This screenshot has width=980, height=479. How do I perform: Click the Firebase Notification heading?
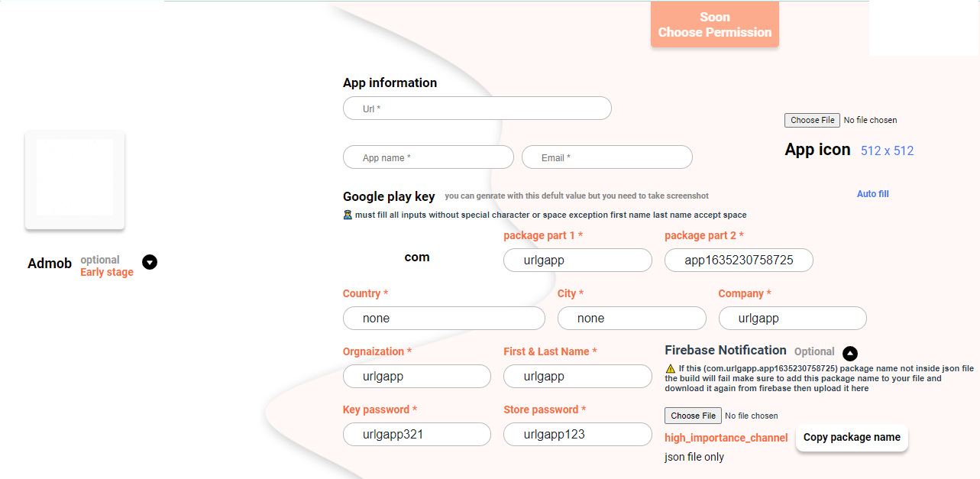point(726,350)
